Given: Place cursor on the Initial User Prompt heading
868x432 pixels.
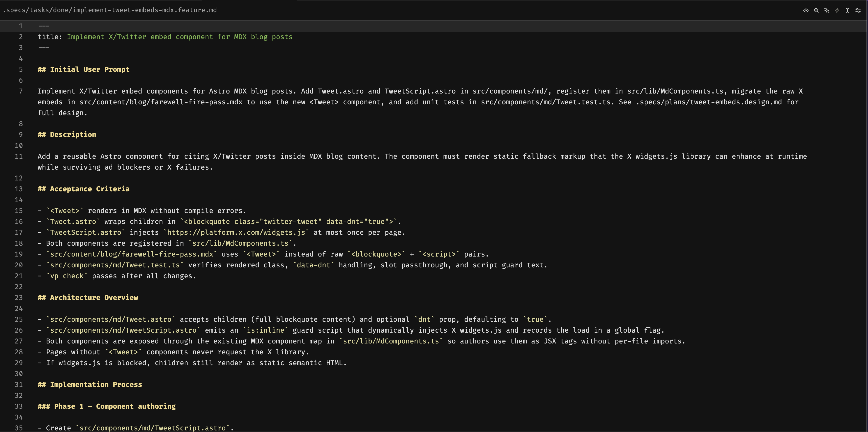Looking at the screenshot, I should click(84, 69).
